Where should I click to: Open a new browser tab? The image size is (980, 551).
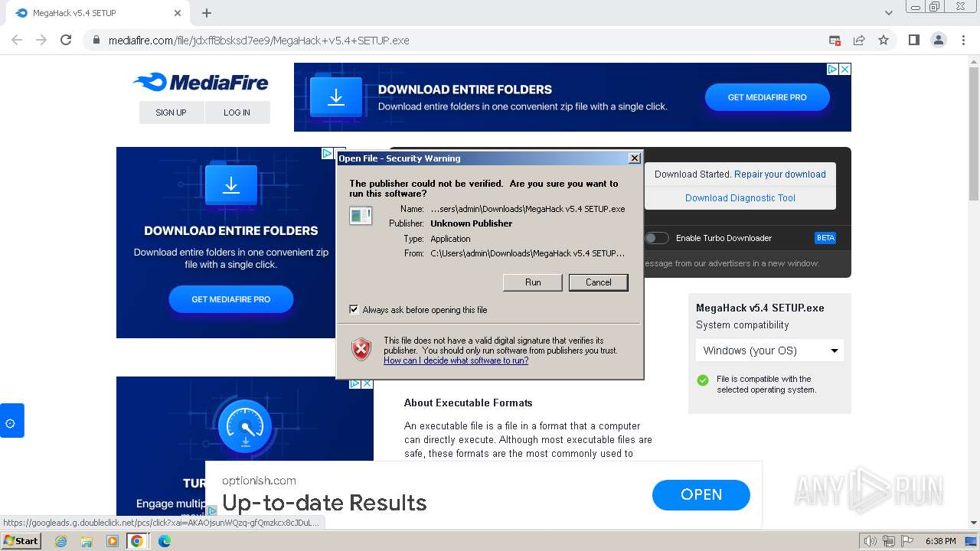coord(206,13)
